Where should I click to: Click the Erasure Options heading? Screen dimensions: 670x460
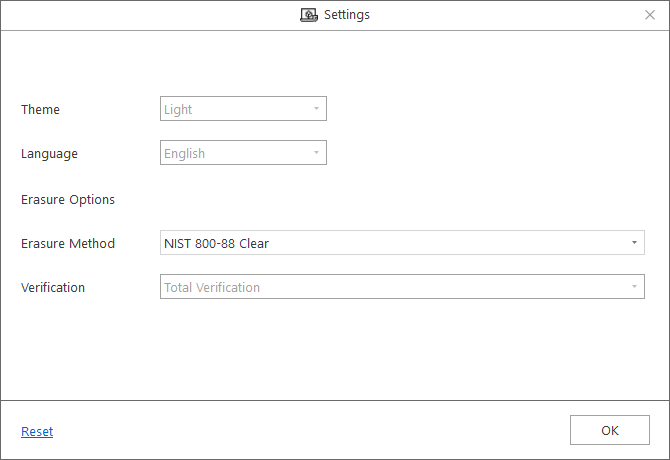68,199
